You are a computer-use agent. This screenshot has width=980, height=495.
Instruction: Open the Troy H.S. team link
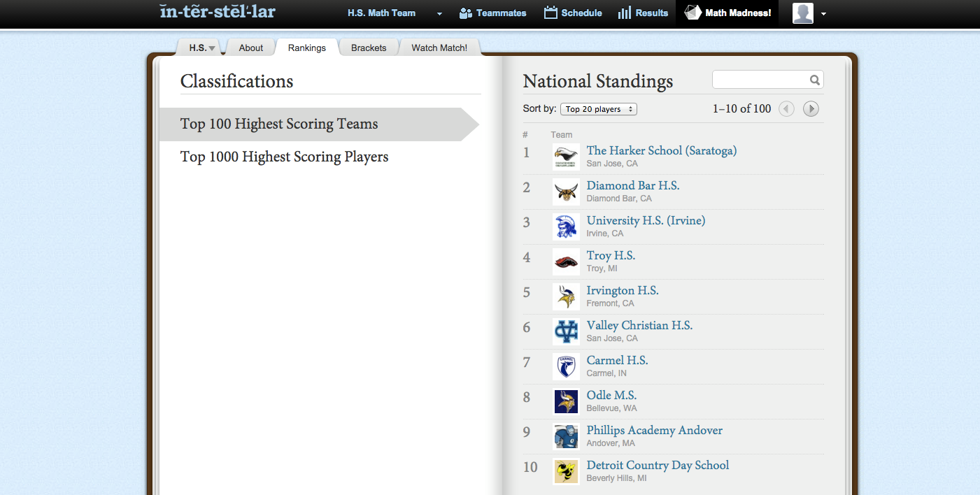(x=611, y=255)
